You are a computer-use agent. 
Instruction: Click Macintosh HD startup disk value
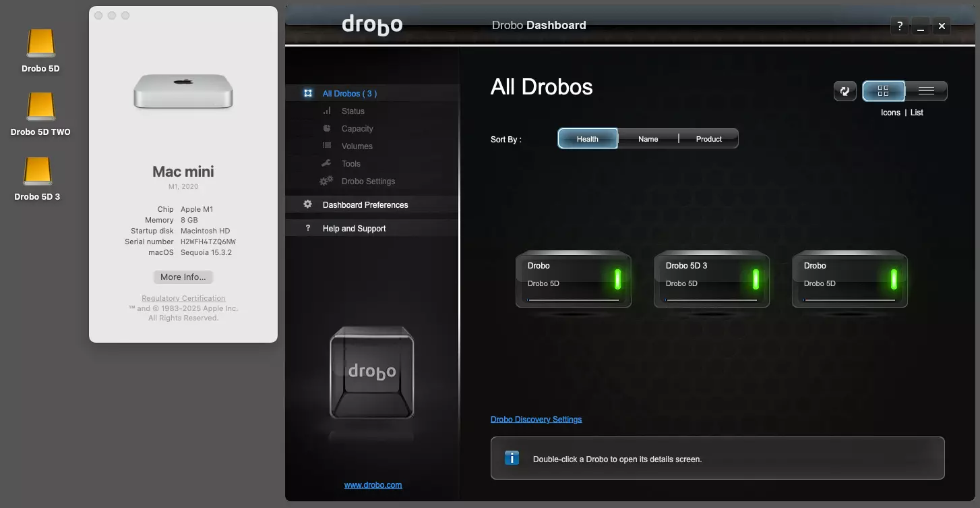click(206, 231)
